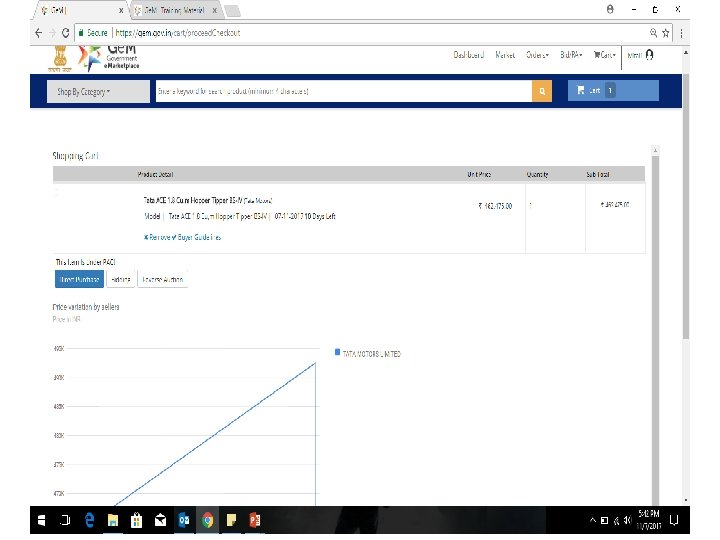Bookmark the page with the star icon
The width and height of the screenshot is (720, 540).
pyautogui.click(x=665, y=33)
